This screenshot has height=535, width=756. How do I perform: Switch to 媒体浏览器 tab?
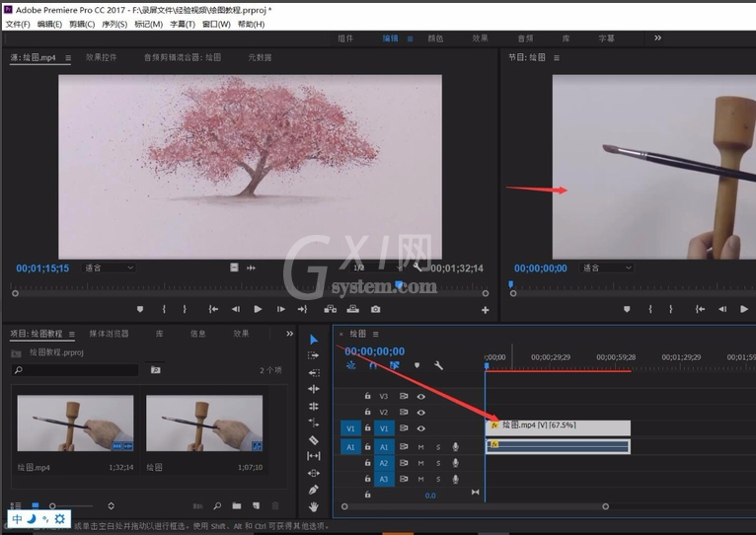click(109, 334)
